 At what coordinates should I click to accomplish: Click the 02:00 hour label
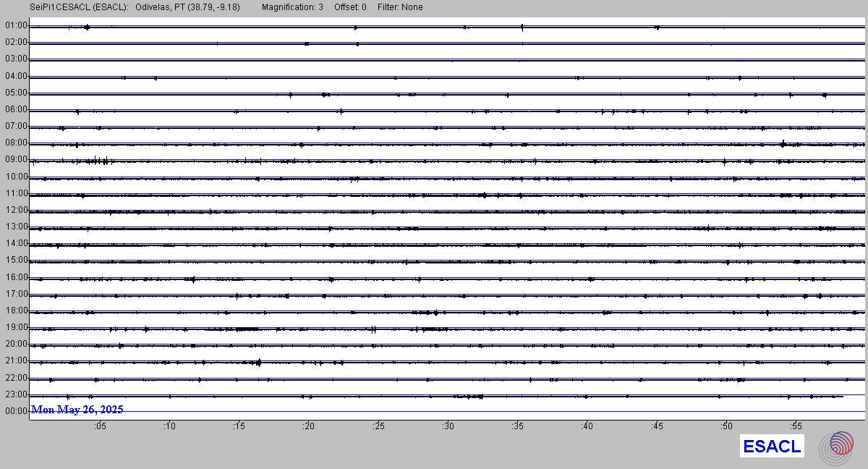tap(16, 42)
